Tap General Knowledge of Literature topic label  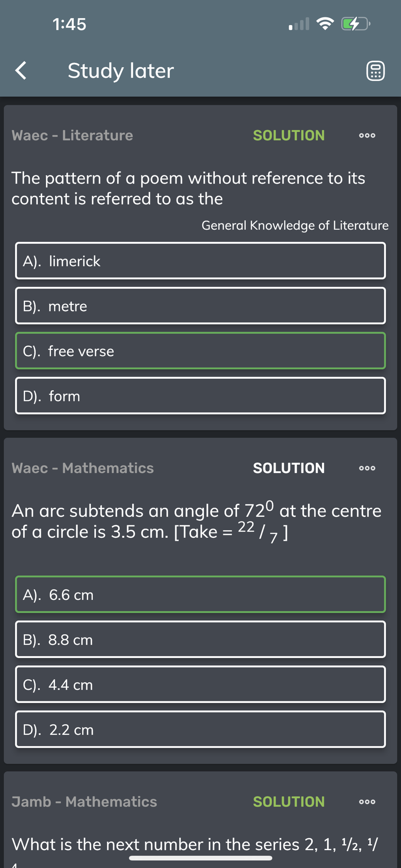pos(295,226)
